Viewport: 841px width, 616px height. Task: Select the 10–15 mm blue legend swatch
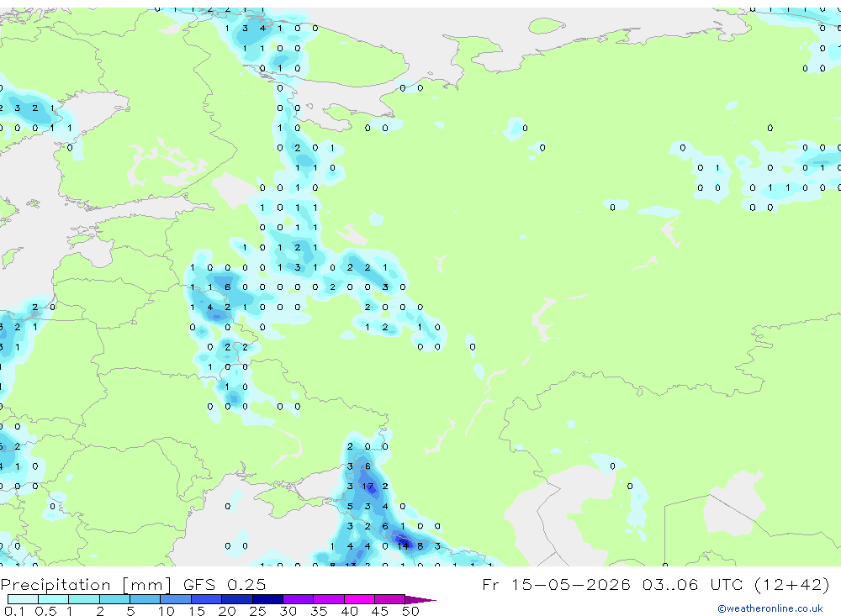pyautogui.click(x=176, y=599)
